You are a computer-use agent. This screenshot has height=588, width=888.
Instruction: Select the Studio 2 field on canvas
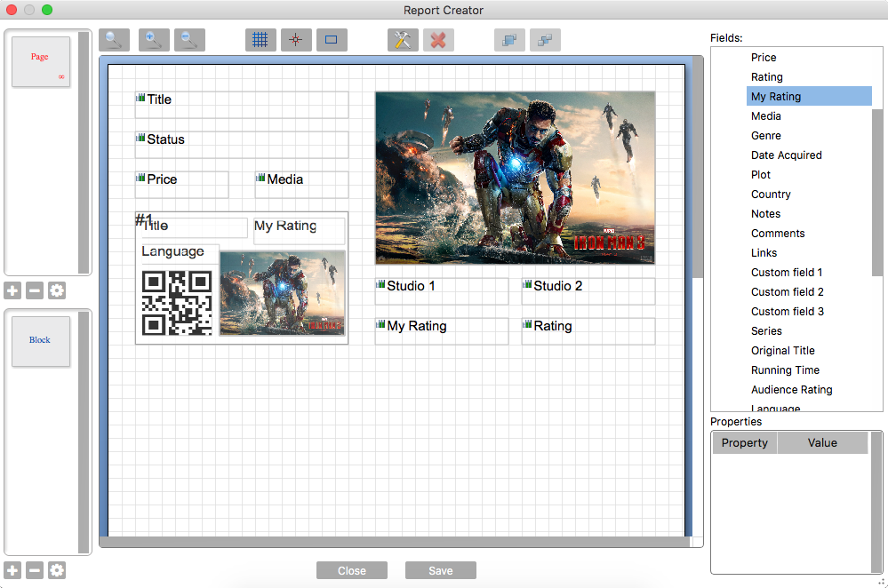[x=588, y=290]
